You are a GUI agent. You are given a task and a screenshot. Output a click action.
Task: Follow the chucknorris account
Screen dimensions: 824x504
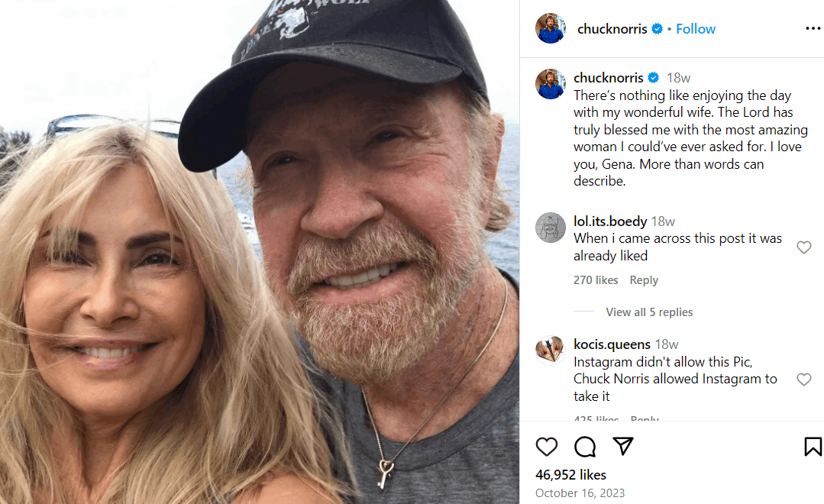click(x=696, y=29)
